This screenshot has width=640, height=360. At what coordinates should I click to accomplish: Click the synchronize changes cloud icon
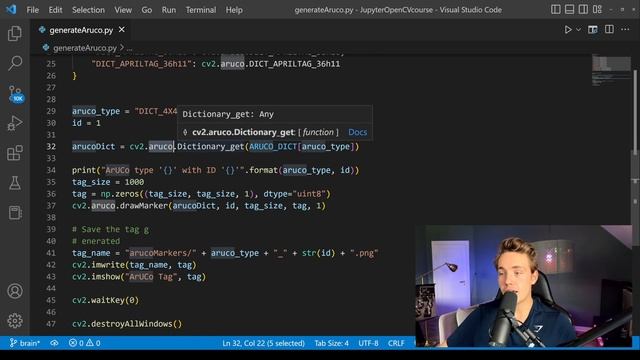tap(54, 343)
